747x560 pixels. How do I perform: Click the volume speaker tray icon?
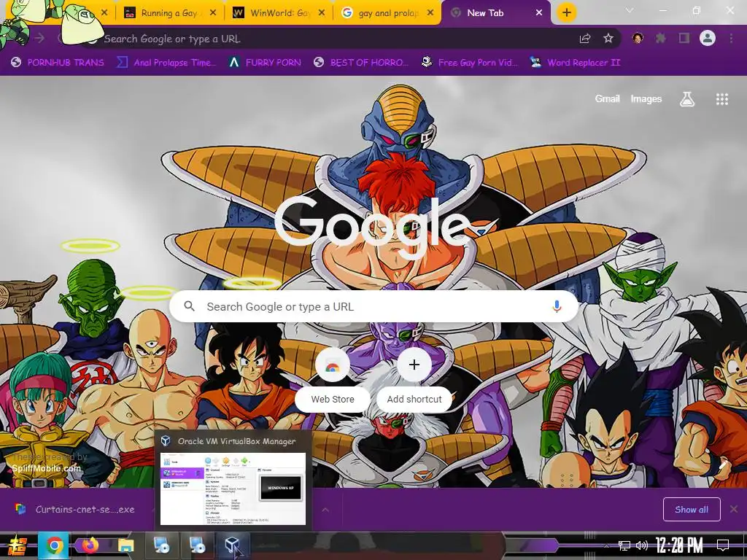coord(641,545)
